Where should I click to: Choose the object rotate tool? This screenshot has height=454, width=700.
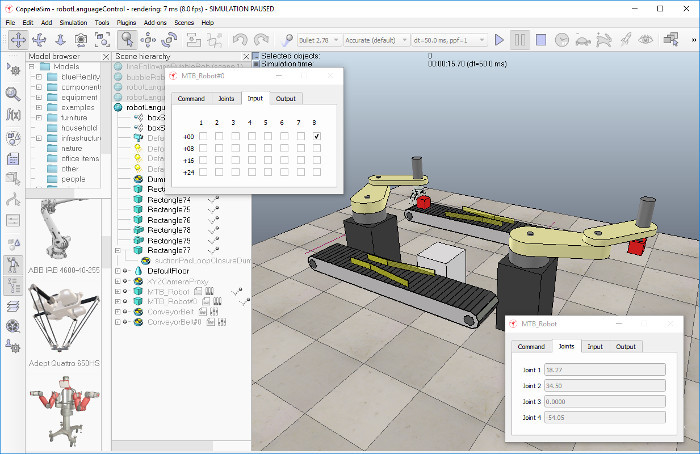coord(169,40)
